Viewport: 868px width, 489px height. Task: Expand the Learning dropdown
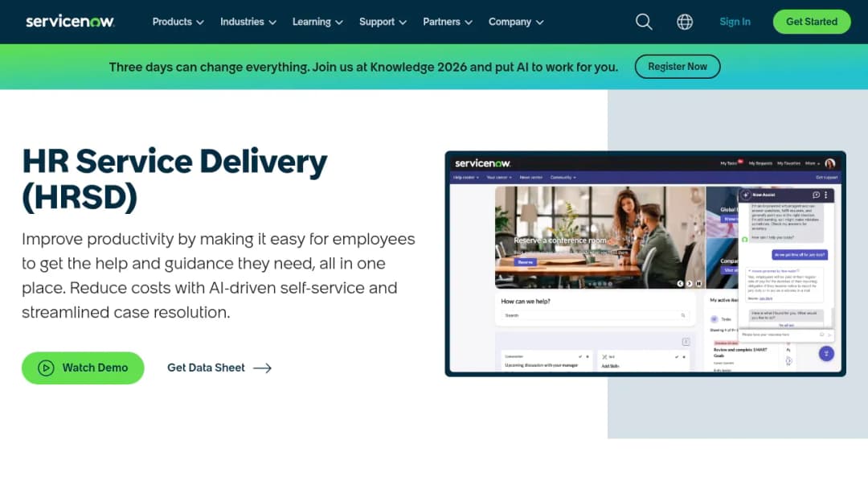point(317,22)
